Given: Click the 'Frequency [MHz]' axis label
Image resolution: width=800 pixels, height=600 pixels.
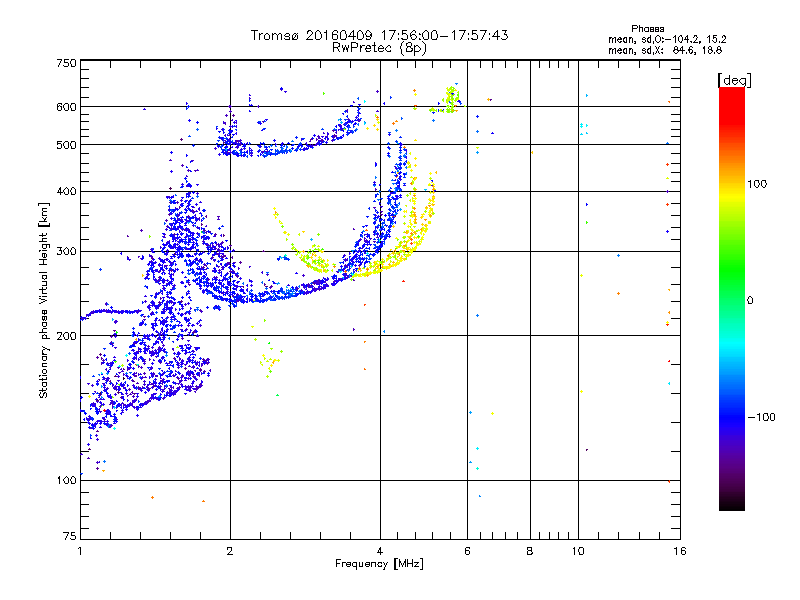Looking at the screenshot, I should (x=379, y=564).
